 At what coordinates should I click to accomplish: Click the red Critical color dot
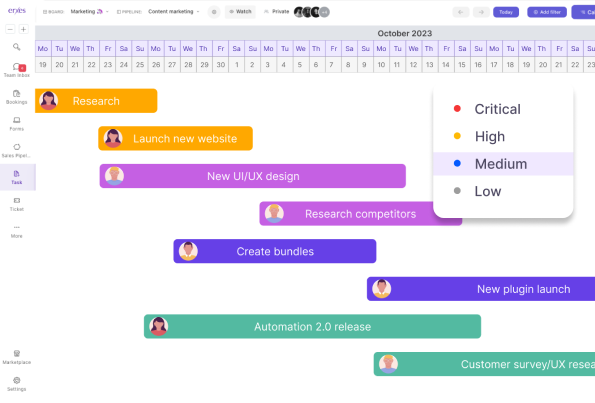(457, 109)
